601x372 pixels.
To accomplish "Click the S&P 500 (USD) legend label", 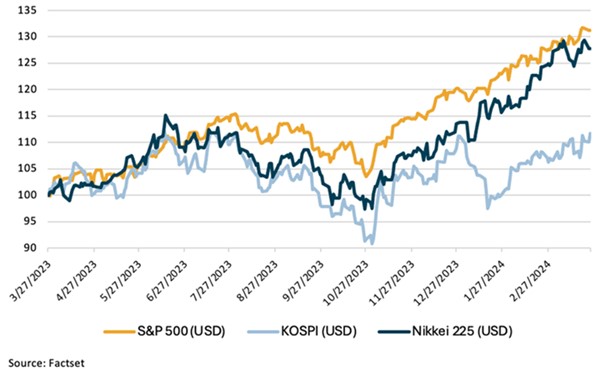I will coord(181,331).
